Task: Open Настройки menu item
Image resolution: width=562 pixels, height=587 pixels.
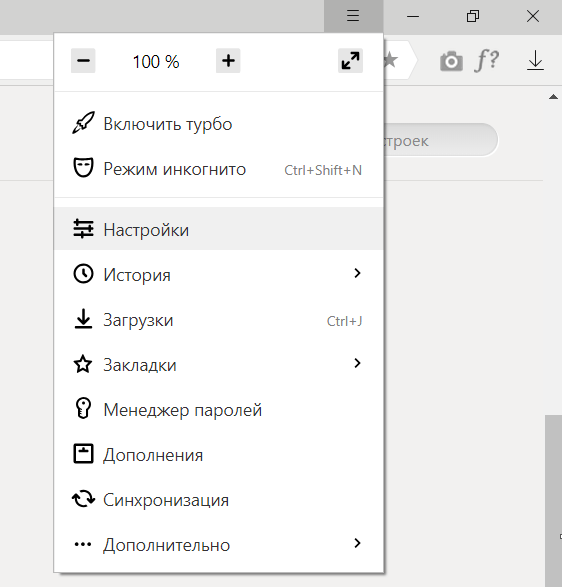Action: click(x=219, y=229)
